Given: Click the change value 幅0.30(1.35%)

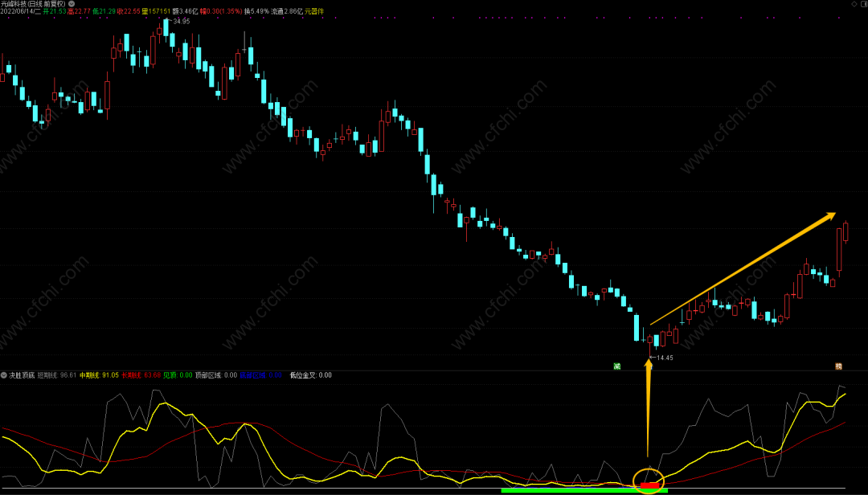Looking at the screenshot, I should point(221,11).
